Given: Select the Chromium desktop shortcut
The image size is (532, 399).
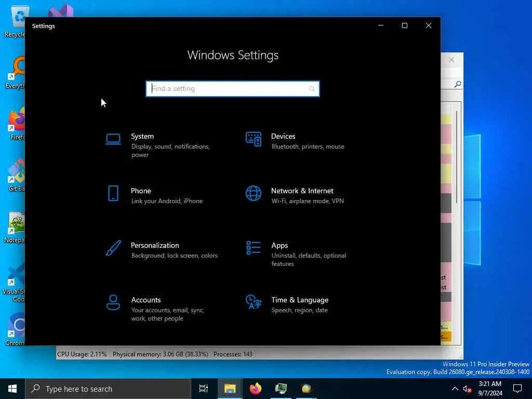Looking at the screenshot, I should click(15, 329).
